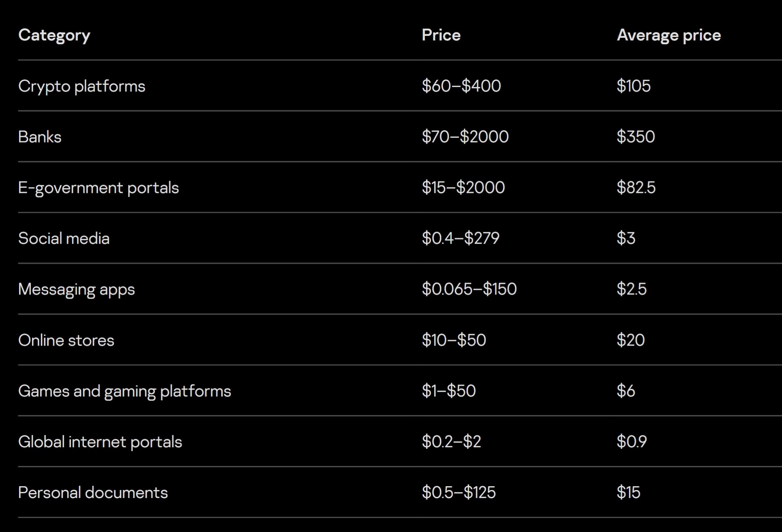Image resolution: width=782 pixels, height=532 pixels.
Task: Select the Social media row label
Action: [x=64, y=239]
